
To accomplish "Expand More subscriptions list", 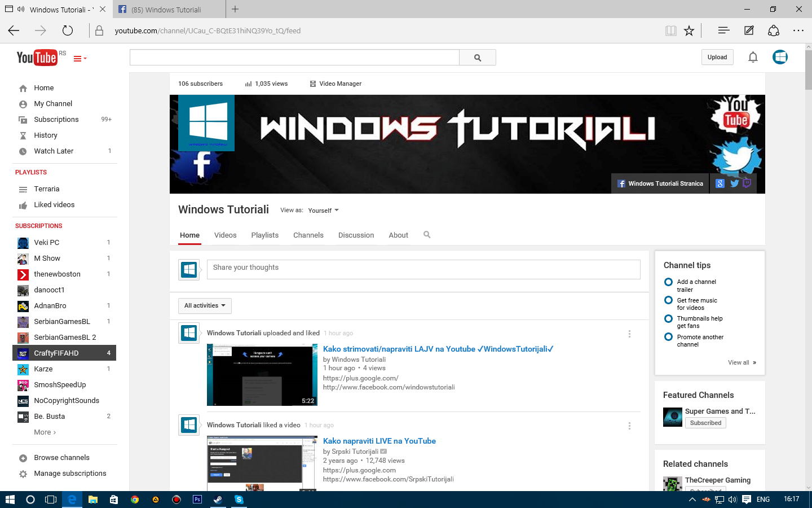I will point(45,432).
